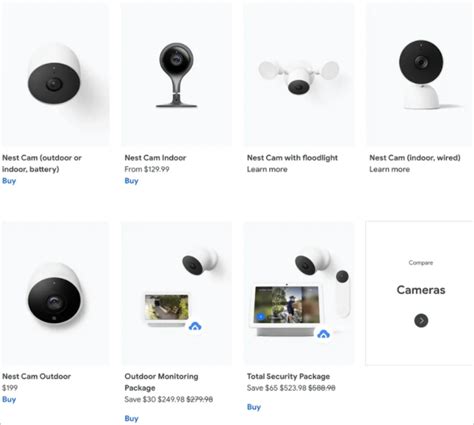Open Nest Cam Indoor product image
The width and height of the screenshot is (474, 425).
[x=177, y=74]
